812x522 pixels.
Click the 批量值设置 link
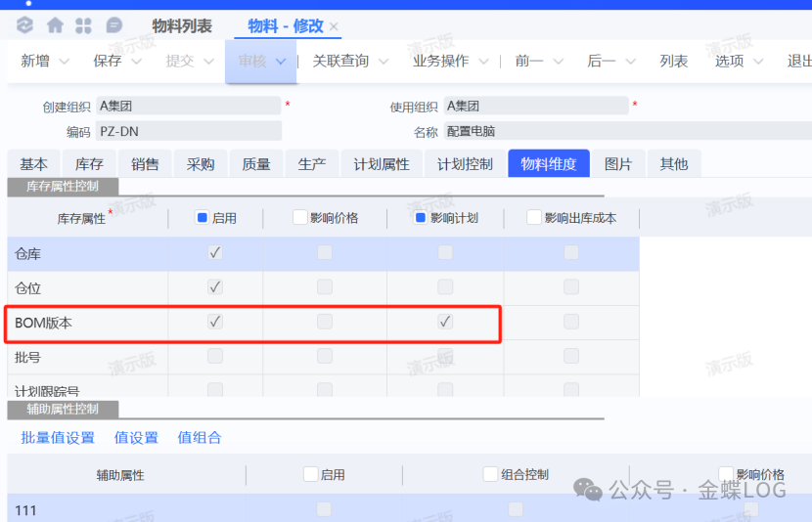(58, 437)
